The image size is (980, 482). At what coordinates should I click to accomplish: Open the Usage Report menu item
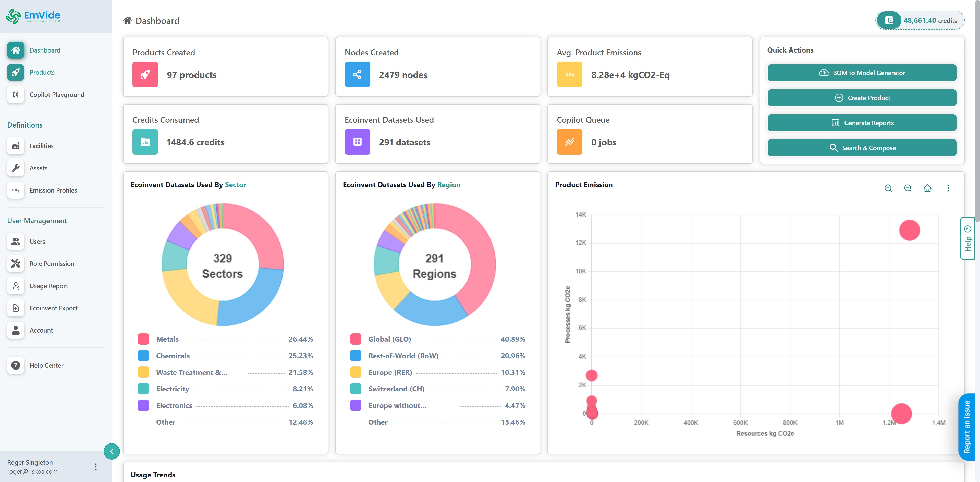49,286
